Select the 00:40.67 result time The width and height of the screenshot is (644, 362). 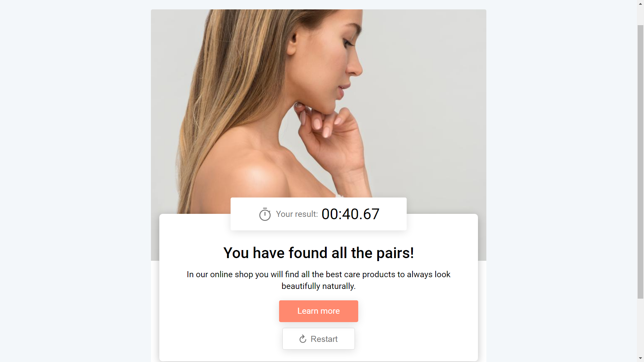tap(351, 214)
